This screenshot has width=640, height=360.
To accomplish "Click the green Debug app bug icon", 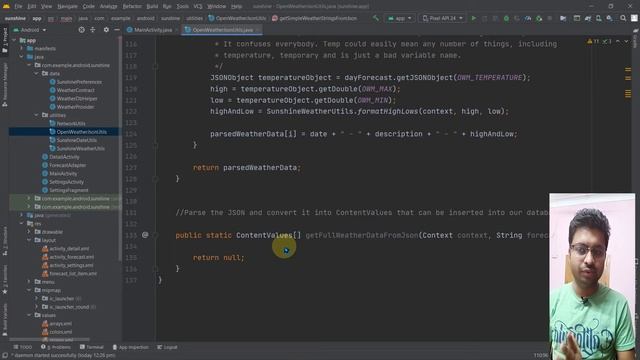I will point(506,18).
